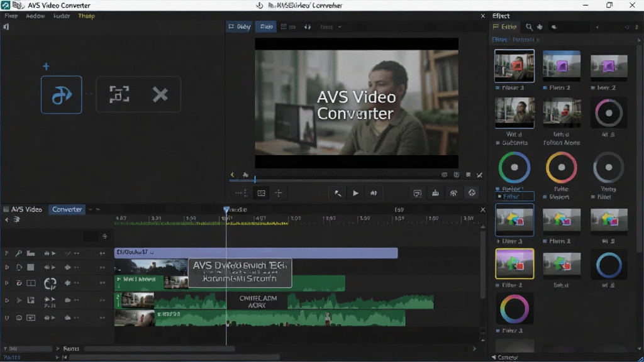This screenshot has width=644, height=362.
Task: Toggle the mute bubble icon on the bottom track
Action: (x=19, y=317)
